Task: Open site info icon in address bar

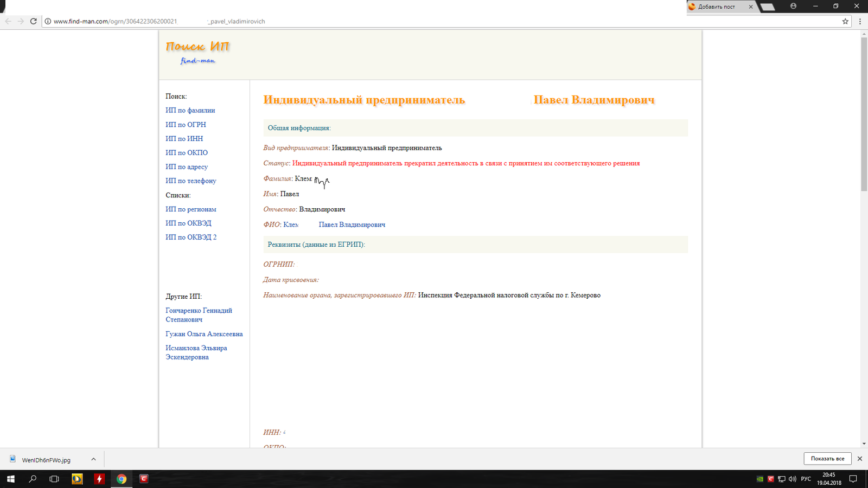Action: tap(48, 21)
